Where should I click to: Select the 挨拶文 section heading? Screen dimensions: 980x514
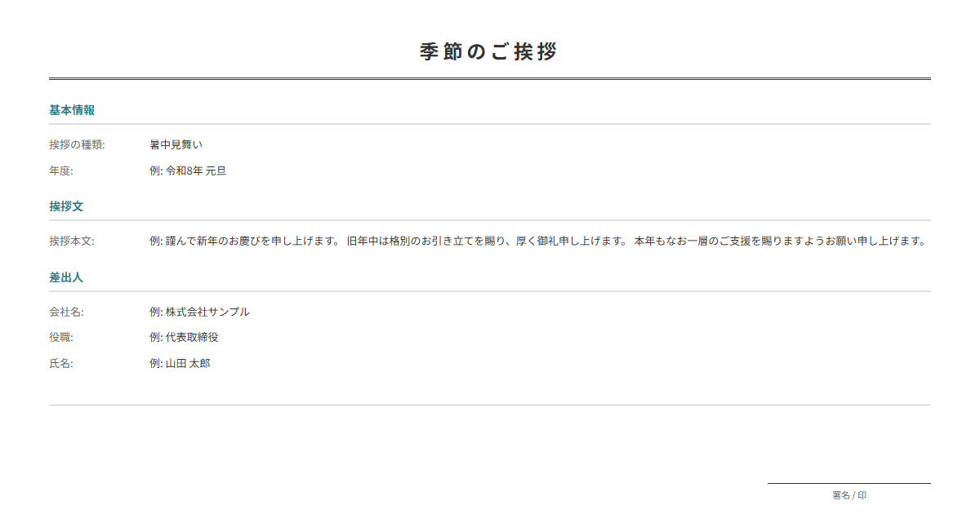(66, 206)
